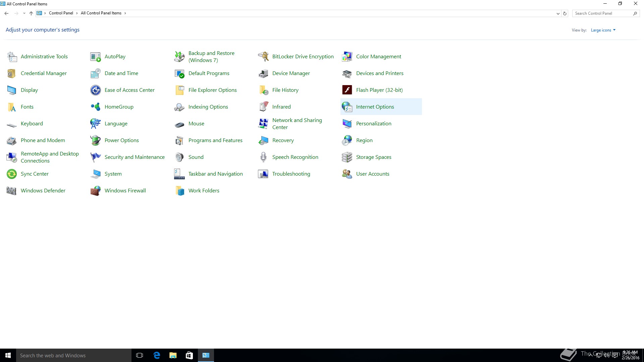Click the Sync Center icon
644x362 pixels.
click(x=12, y=174)
